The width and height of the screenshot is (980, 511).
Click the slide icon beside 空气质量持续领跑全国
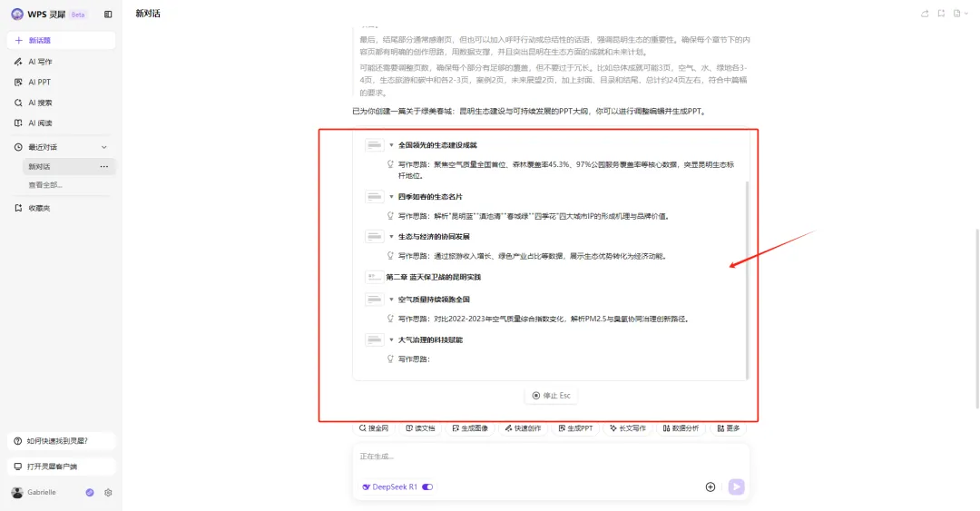click(375, 300)
